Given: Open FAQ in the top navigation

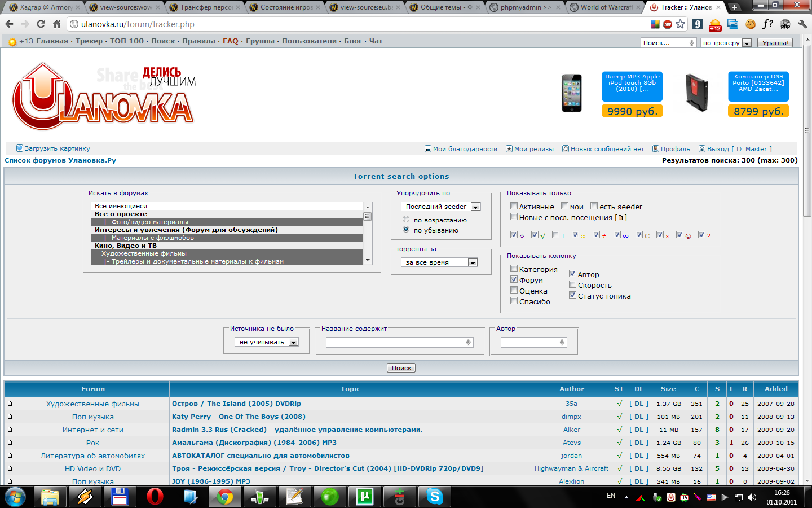Looking at the screenshot, I should pyautogui.click(x=231, y=41).
